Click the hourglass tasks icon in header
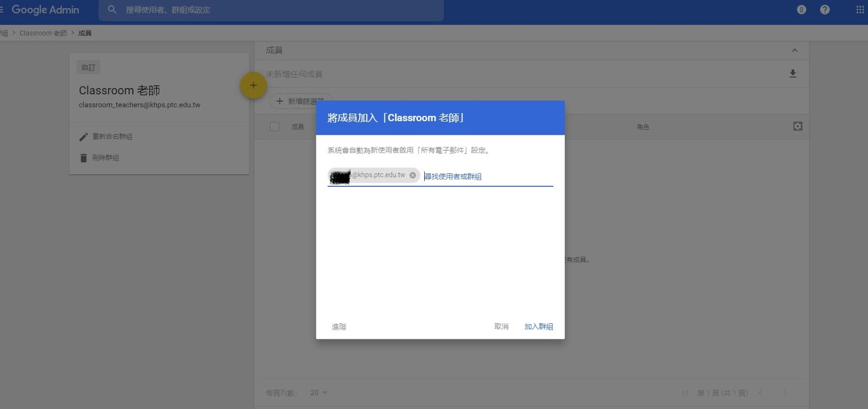This screenshot has height=409, width=868. pos(801,9)
